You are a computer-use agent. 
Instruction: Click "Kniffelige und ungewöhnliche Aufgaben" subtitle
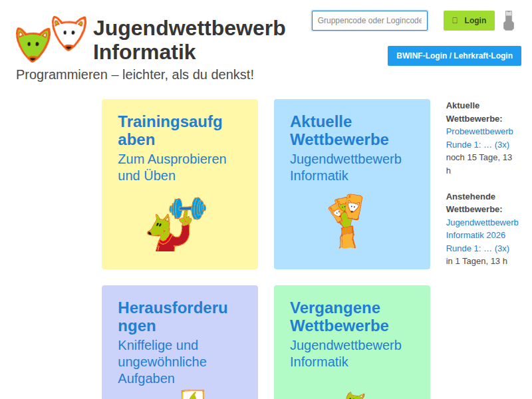click(x=162, y=362)
